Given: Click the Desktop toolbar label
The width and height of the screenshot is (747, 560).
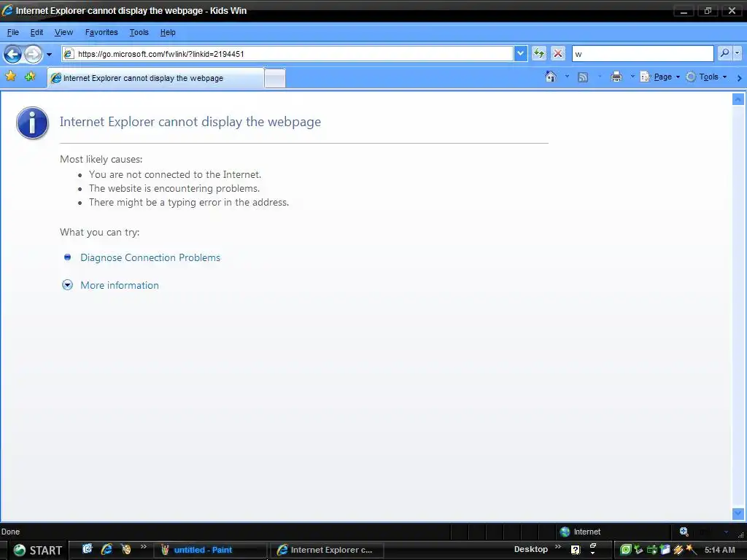Looking at the screenshot, I should click(531, 549).
